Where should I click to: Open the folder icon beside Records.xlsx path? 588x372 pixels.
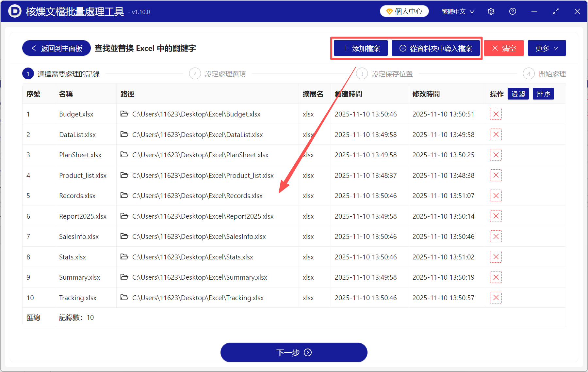click(x=124, y=195)
